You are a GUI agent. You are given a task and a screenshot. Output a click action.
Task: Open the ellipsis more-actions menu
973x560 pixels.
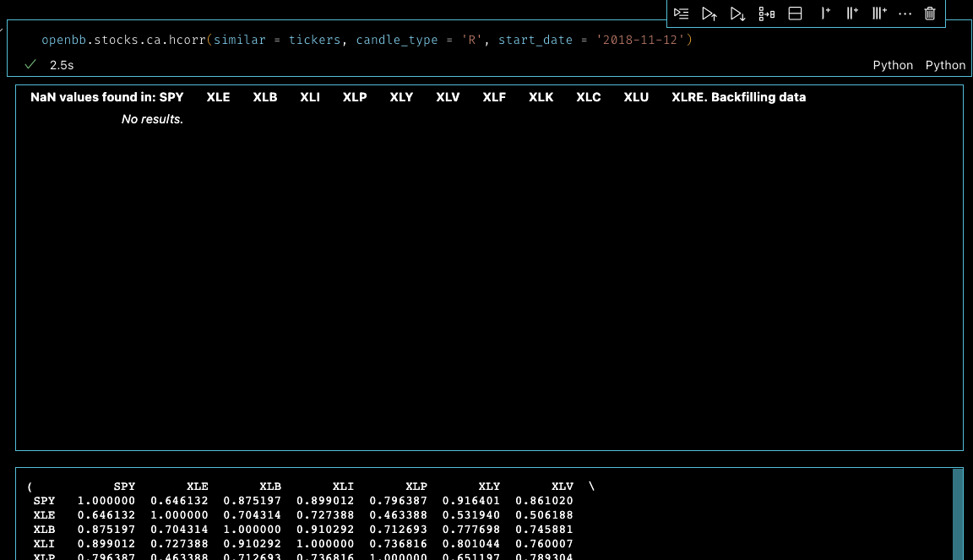(x=905, y=14)
